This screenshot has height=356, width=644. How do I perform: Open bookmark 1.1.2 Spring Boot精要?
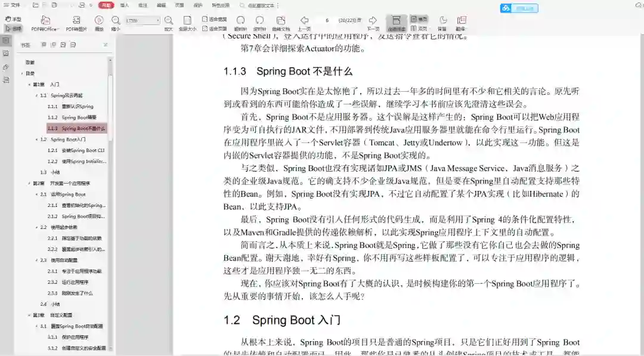(72, 117)
